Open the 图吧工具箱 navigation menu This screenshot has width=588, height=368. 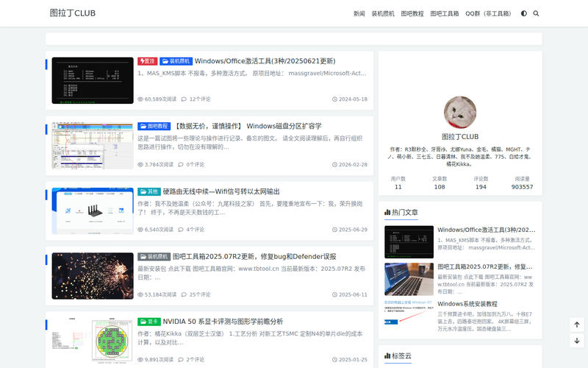coord(445,13)
